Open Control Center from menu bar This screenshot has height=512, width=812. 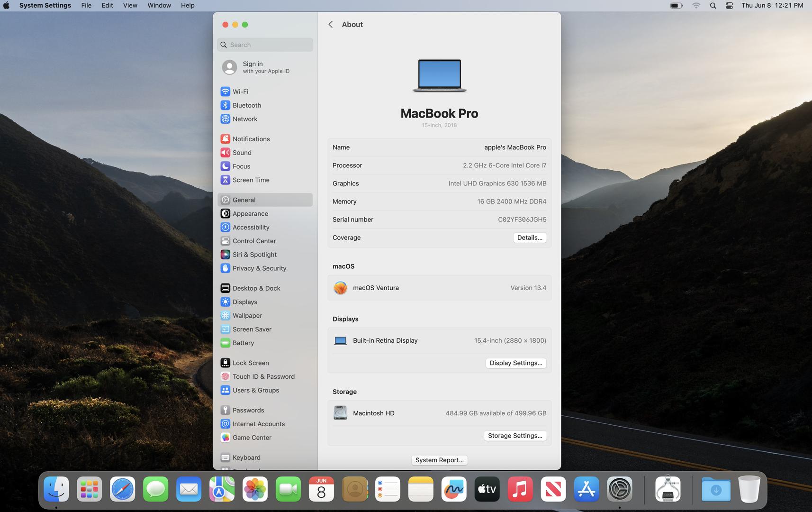(730, 5)
